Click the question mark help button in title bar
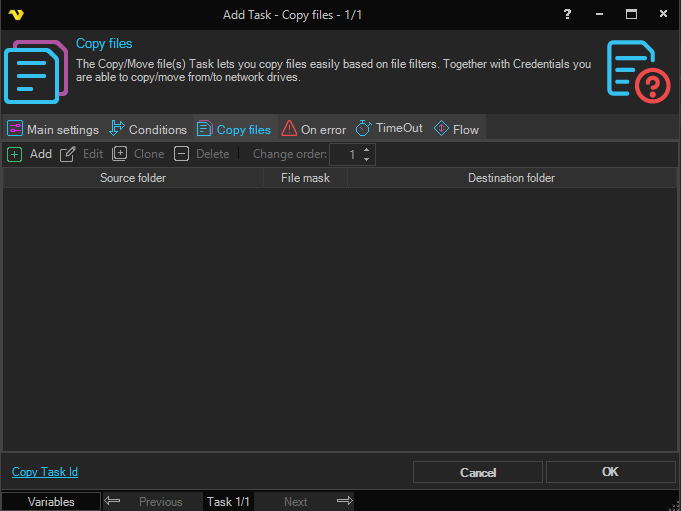681x511 pixels. click(568, 15)
